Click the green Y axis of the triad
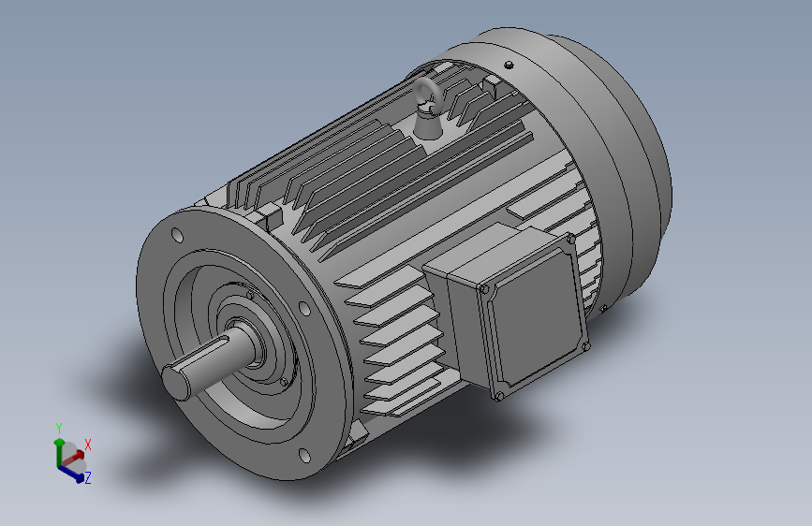Viewport: 812px width, 526px height. [59, 451]
